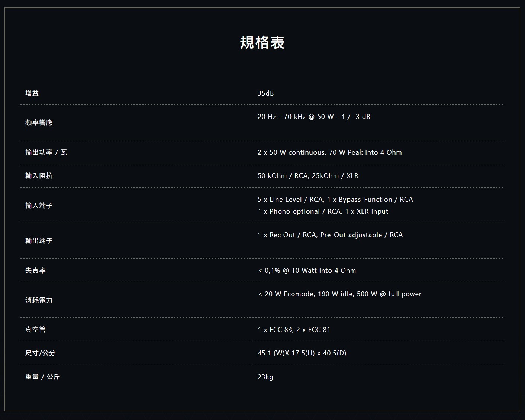This screenshot has width=525, height=420.
Task: Click the 增益 row label
Action: point(32,93)
